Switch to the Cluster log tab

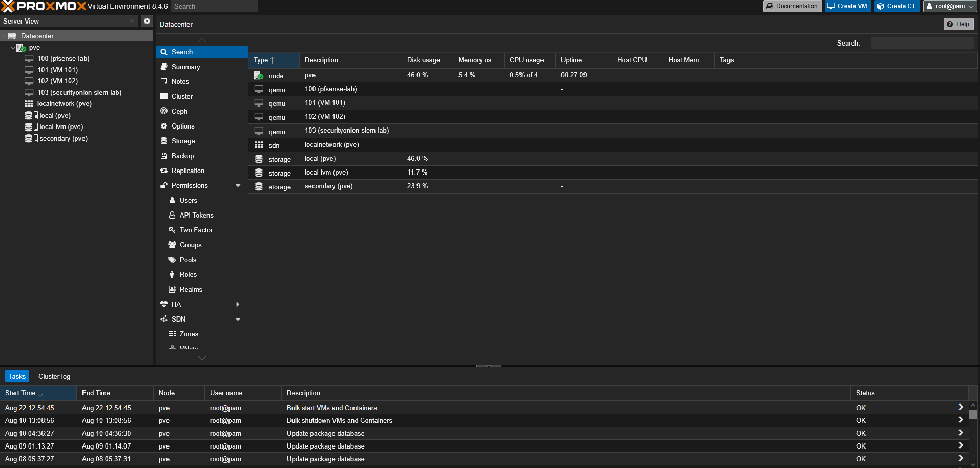tap(54, 376)
